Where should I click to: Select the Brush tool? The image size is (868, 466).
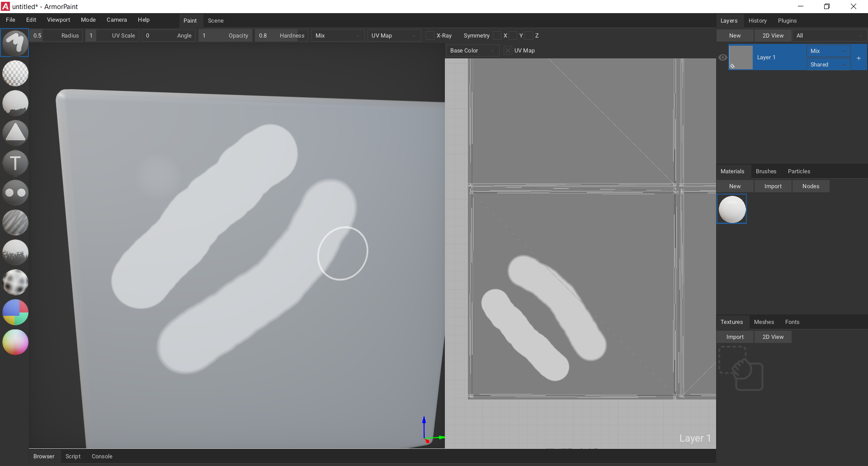(x=15, y=42)
